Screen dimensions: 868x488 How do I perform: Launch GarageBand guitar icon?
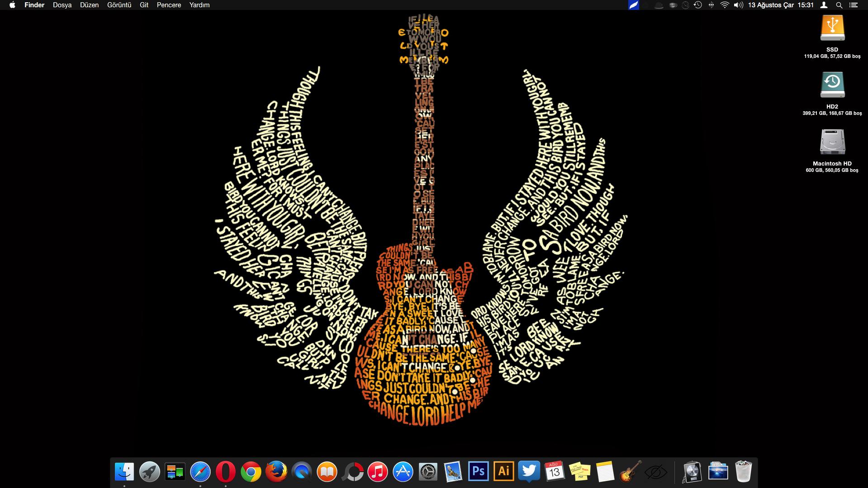[631, 472]
